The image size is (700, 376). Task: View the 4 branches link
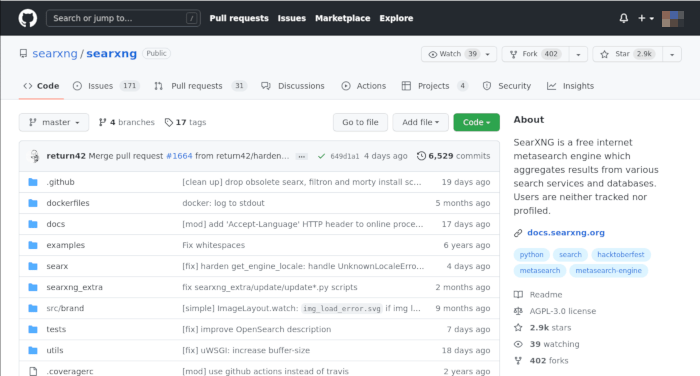pyautogui.click(x=127, y=122)
